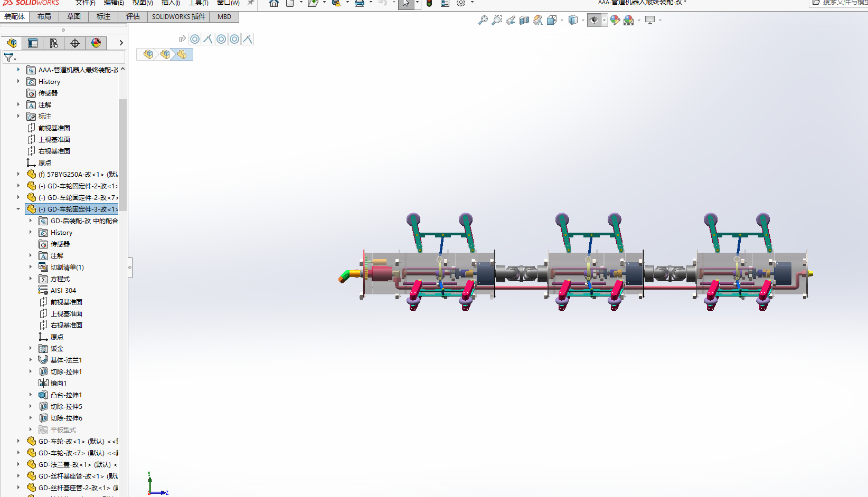Open the 插入 menu
Viewport: 868px width, 497px height.
coord(170,3)
